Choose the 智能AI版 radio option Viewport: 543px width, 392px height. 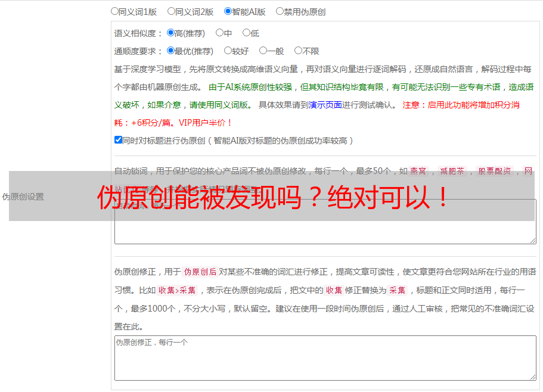pyautogui.click(x=228, y=11)
